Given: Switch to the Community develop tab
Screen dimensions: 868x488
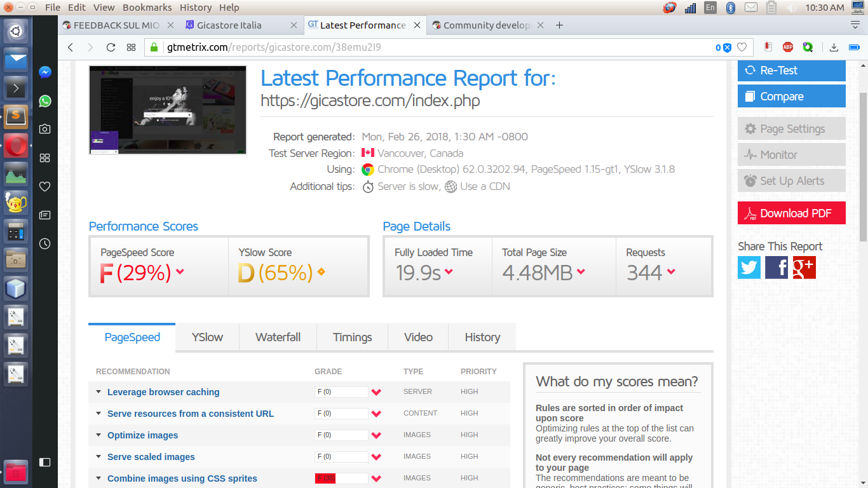Looking at the screenshot, I should click(x=487, y=25).
